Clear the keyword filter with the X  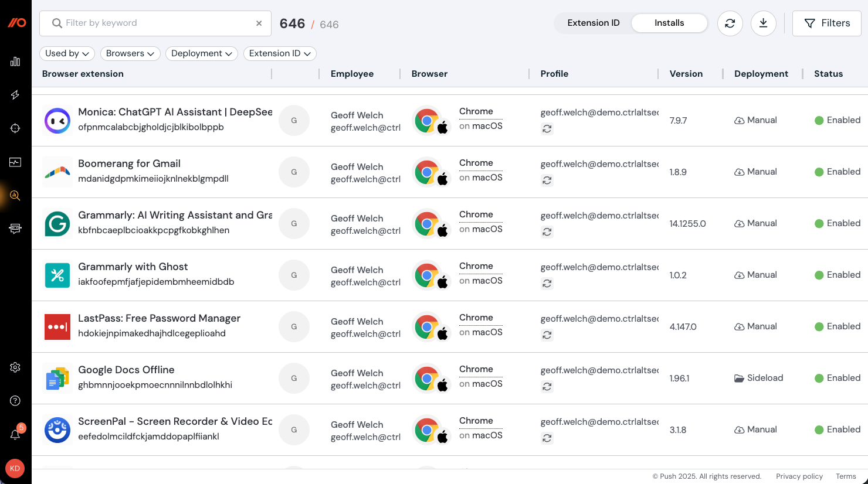tap(259, 23)
